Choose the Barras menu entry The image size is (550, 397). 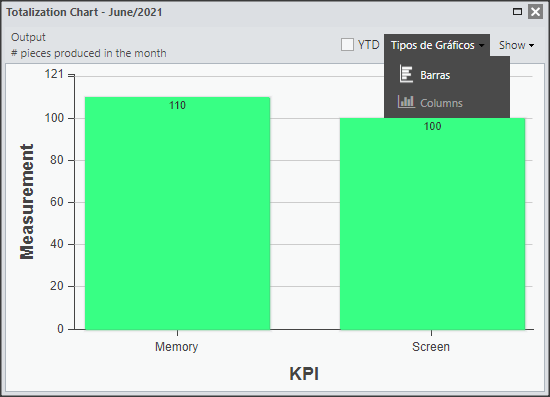[x=447, y=75]
